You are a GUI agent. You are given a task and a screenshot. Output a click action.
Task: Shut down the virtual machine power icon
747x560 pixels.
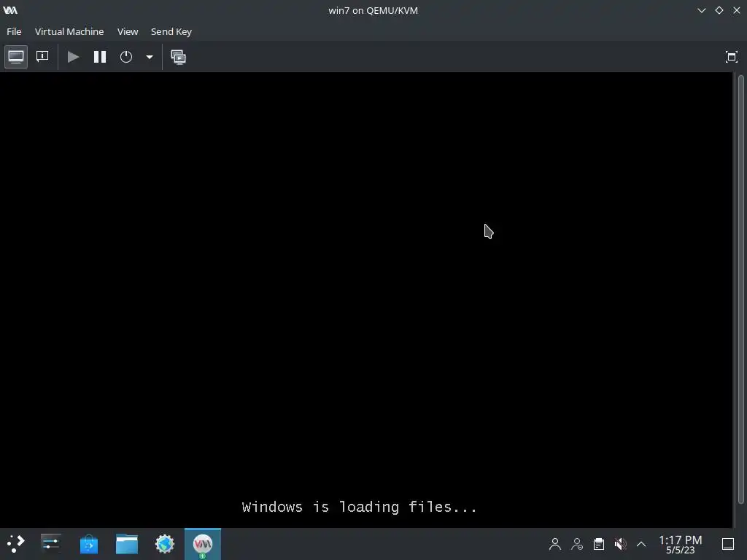pos(126,57)
